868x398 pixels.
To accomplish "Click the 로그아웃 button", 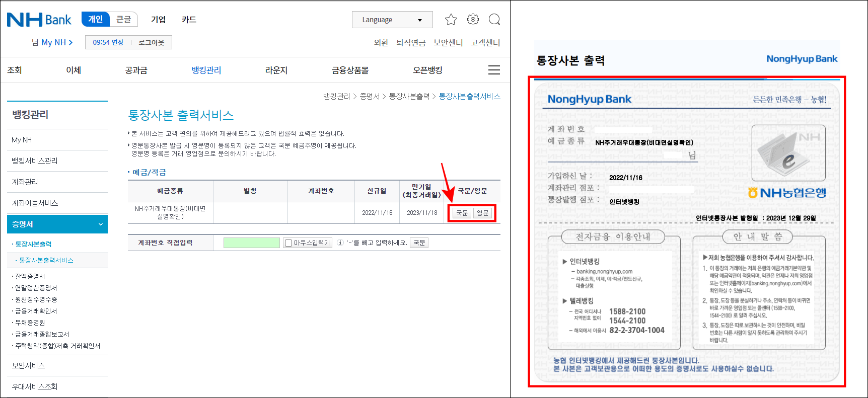I will [152, 42].
